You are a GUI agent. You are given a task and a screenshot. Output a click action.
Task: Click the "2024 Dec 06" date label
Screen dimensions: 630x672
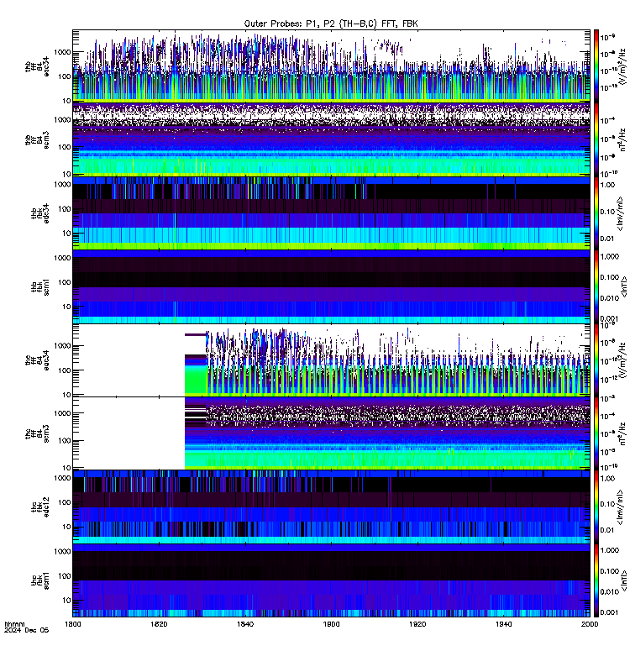(27, 630)
